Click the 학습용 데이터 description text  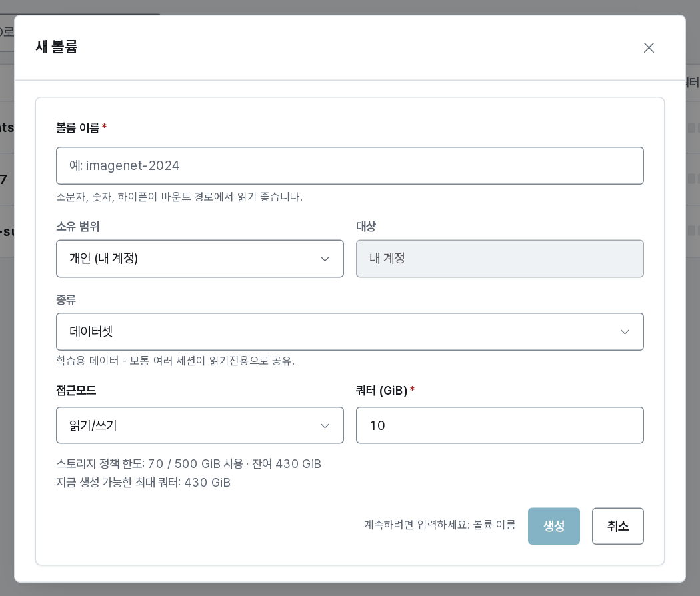pos(175,361)
